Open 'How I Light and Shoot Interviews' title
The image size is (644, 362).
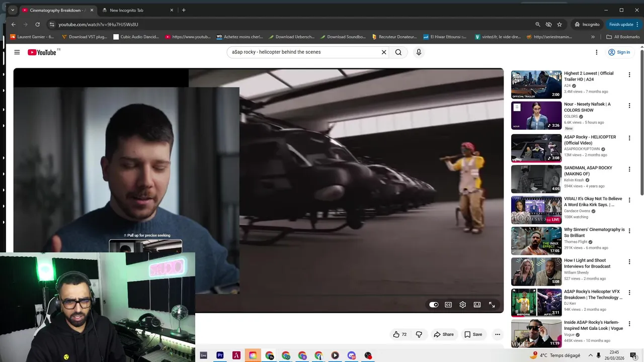pos(587,263)
